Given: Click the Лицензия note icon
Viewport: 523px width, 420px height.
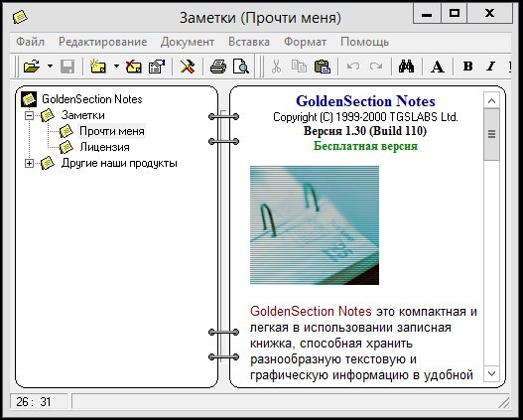Looking at the screenshot, I should [x=66, y=147].
